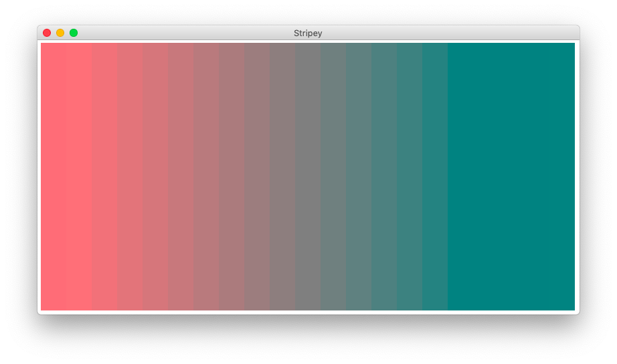The image size is (617, 364).
Task: Select the third narrow stripe before the teal block
Action: coord(384,176)
